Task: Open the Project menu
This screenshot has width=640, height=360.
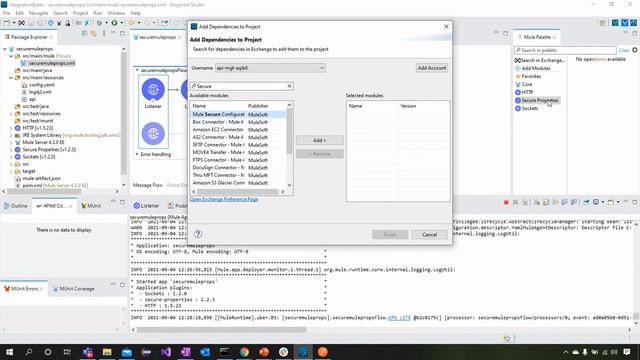Action: click(x=80, y=13)
